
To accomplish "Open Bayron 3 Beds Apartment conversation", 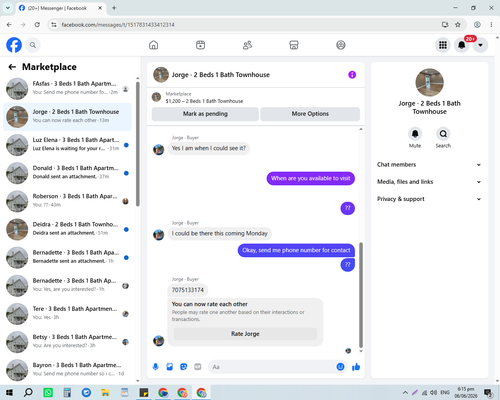I will pyautogui.click(x=68, y=370).
